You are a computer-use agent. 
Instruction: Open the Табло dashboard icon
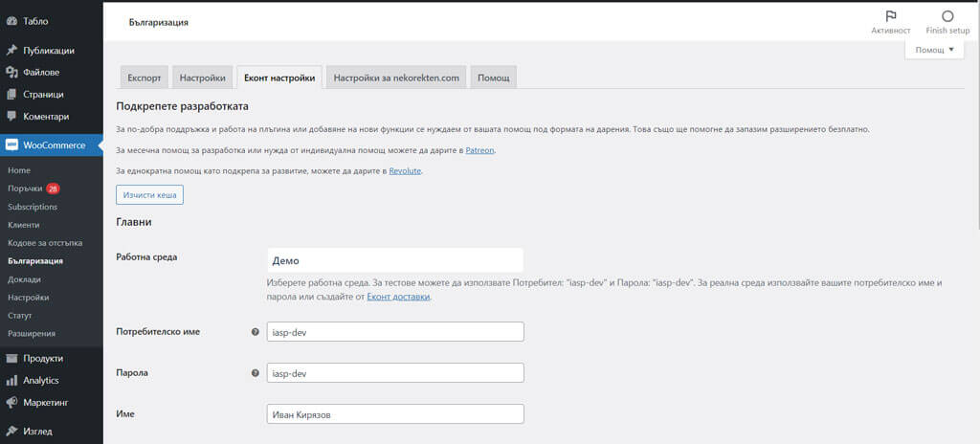pos(11,21)
